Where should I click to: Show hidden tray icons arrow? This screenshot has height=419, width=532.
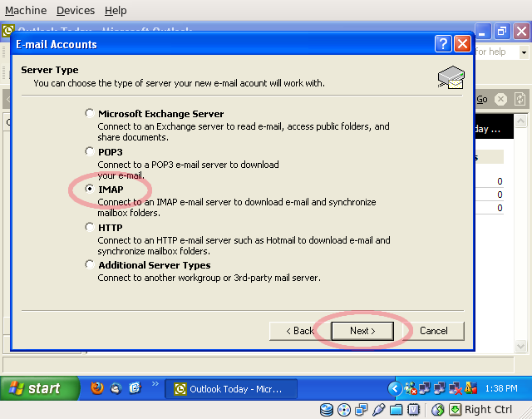[395, 389]
